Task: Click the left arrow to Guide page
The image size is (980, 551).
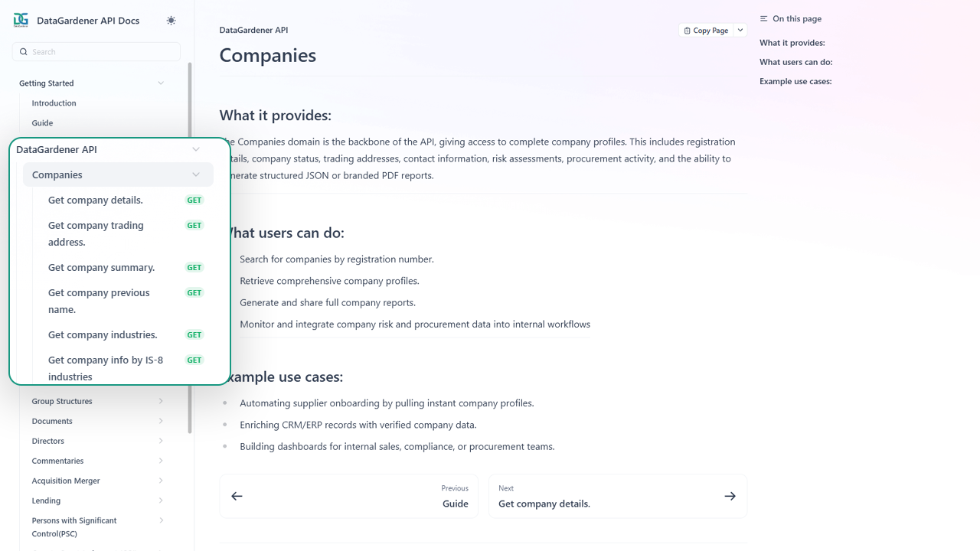Action: [237, 496]
